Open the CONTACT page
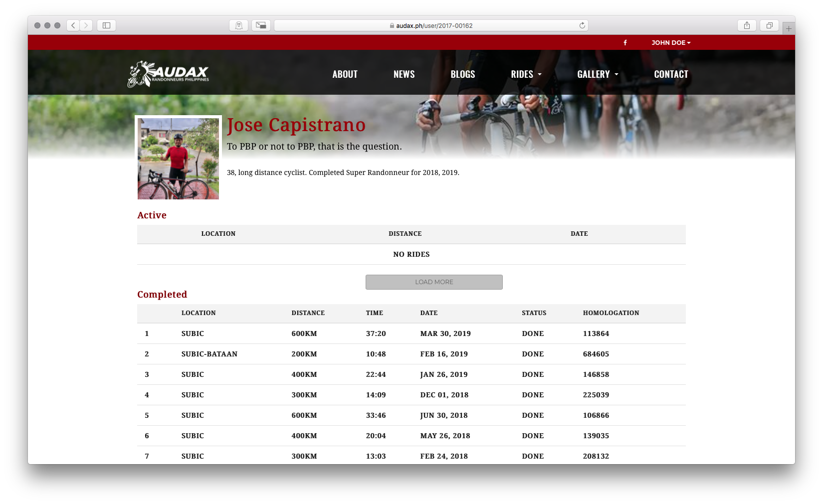The image size is (823, 504). coord(671,74)
